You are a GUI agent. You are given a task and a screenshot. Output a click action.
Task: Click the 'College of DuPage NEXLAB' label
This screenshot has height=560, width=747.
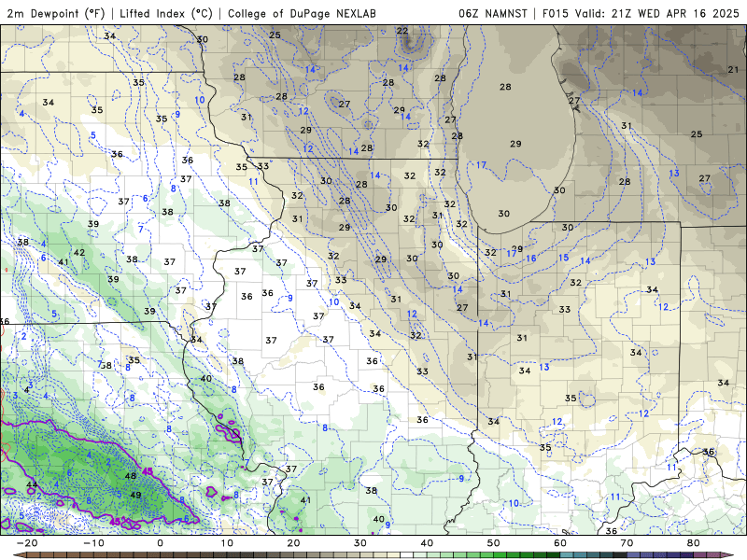[x=302, y=13]
